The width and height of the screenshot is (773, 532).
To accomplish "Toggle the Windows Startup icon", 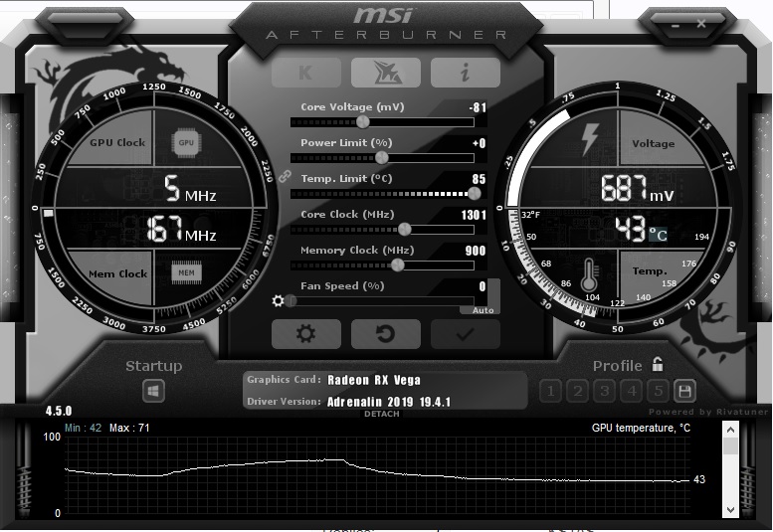I will click(x=153, y=392).
